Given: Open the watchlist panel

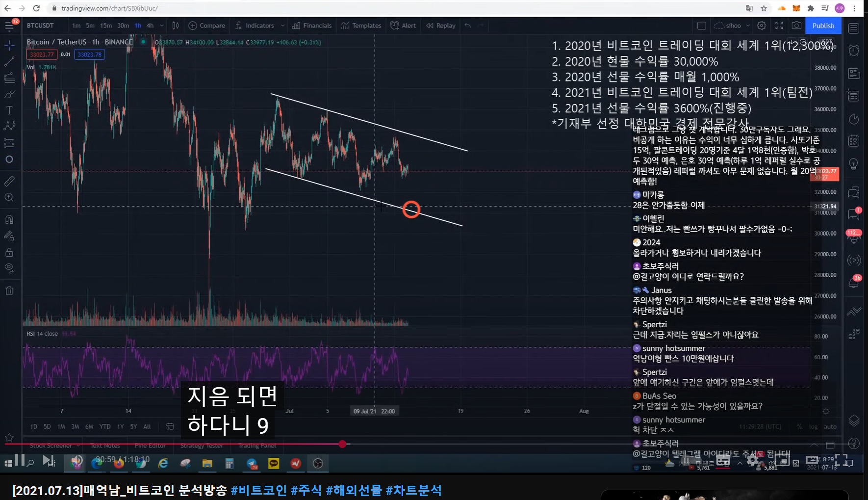Looking at the screenshot, I should click(854, 28).
